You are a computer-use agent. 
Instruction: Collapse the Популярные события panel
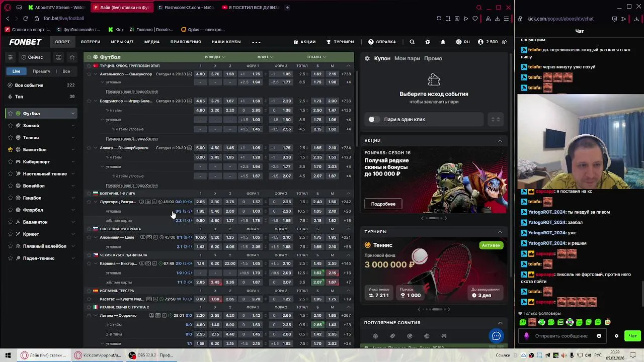pyautogui.click(x=500, y=323)
